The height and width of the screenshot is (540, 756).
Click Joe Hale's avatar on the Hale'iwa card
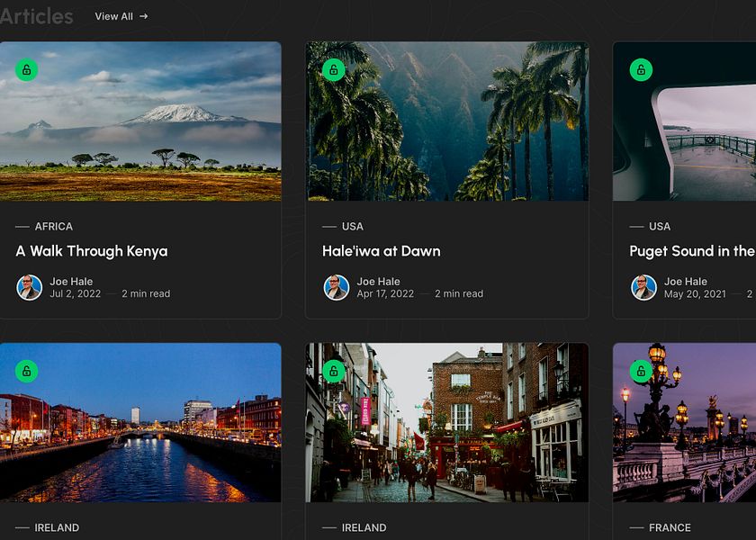tap(337, 288)
